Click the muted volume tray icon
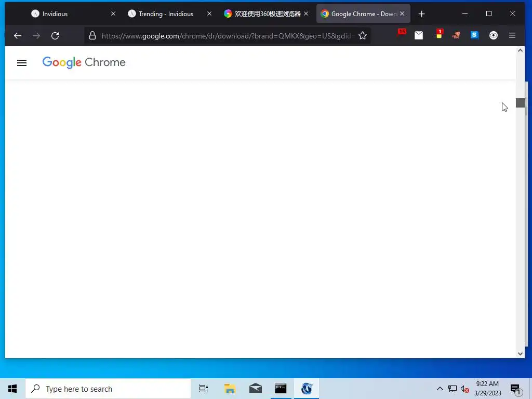532x399 pixels. coord(465,389)
